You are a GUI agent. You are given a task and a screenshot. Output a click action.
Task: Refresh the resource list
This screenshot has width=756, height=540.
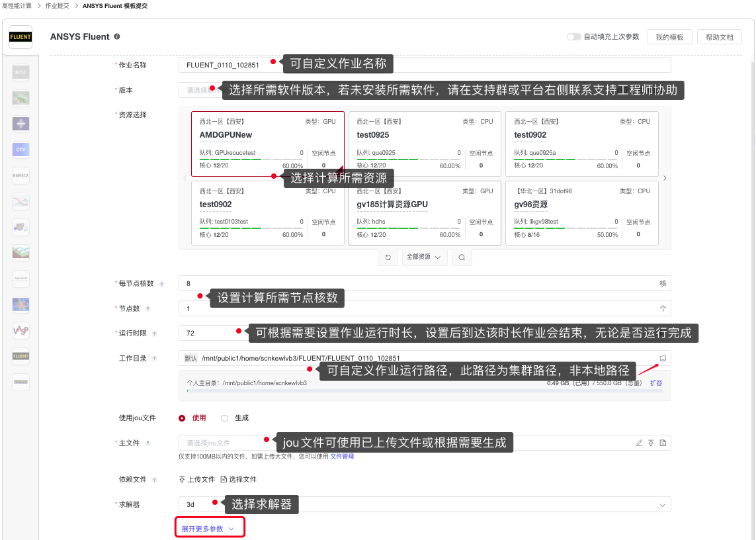coord(388,257)
